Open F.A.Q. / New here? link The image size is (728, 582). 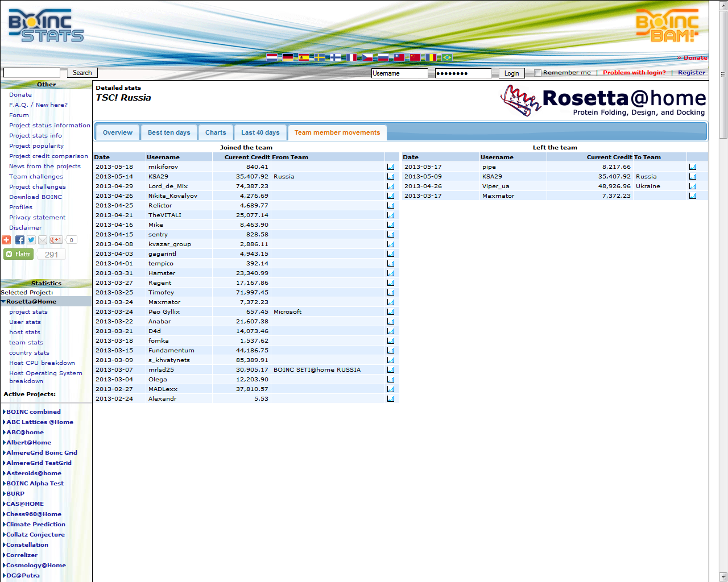click(x=38, y=105)
